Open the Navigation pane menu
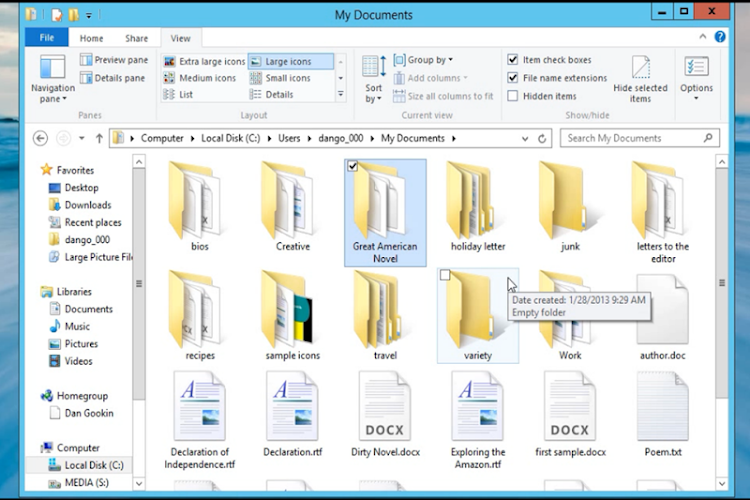750x500 pixels. [x=53, y=78]
